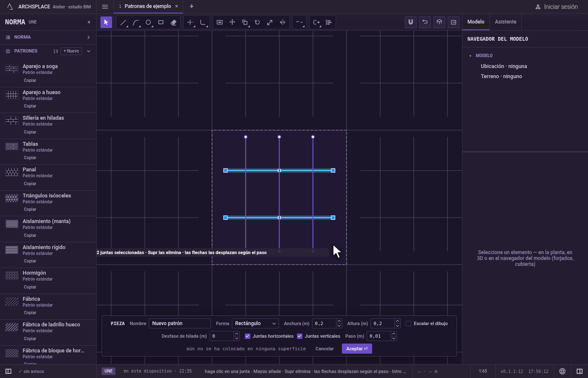The height and width of the screenshot is (378, 588).
Task: Uncheck Juntas verticales checkbox
Action: [x=299, y=336]
